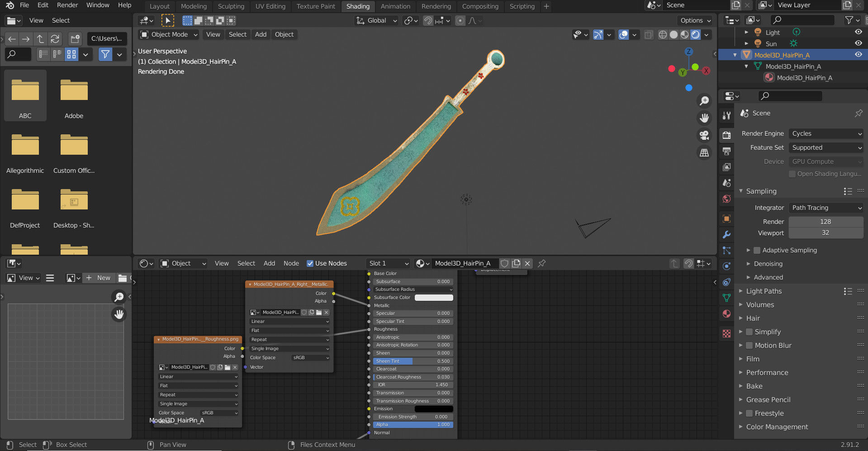Open the Output properties tab icon
The image size is (868, 451).
click(x=726, y=151)
